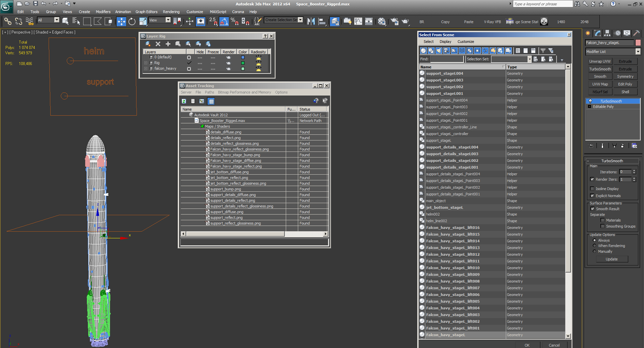Viewport: 644px width, 348px height.
Task: Open the Curve Editor icon
Action: [x=358, y=21]
